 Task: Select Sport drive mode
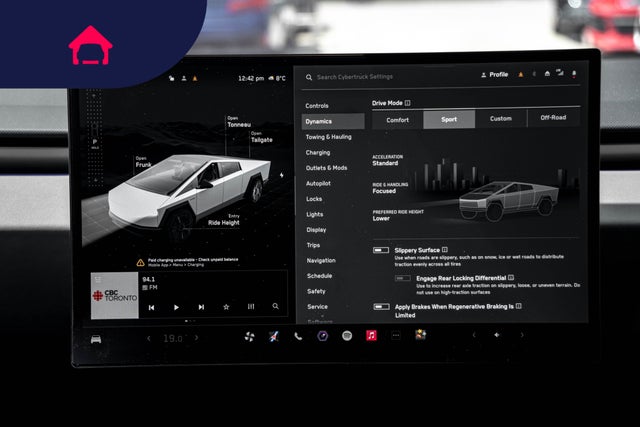click(449, 119)
